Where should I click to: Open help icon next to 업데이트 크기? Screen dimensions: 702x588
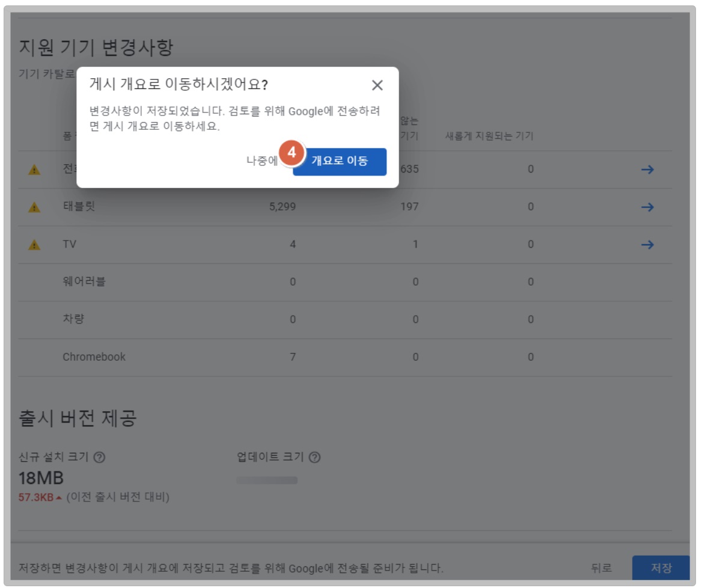[315, 458]
